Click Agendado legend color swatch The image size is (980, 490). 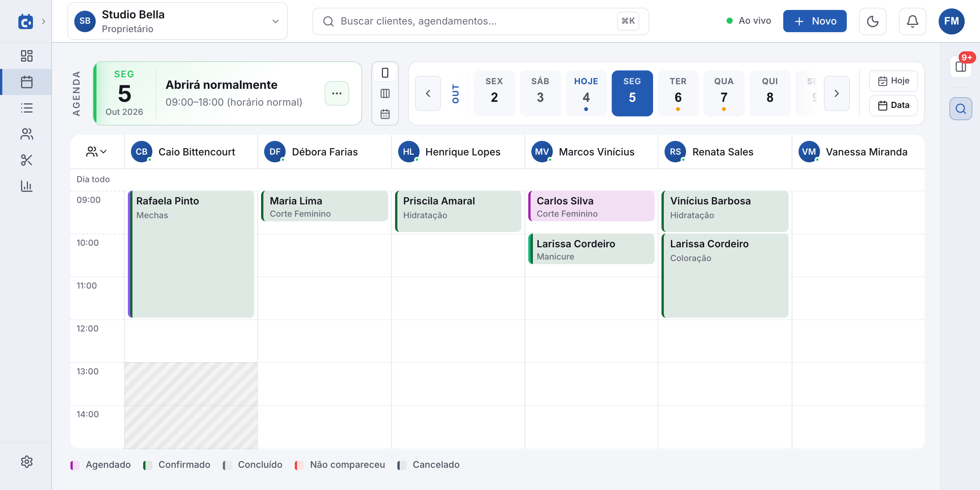[75, 465]
